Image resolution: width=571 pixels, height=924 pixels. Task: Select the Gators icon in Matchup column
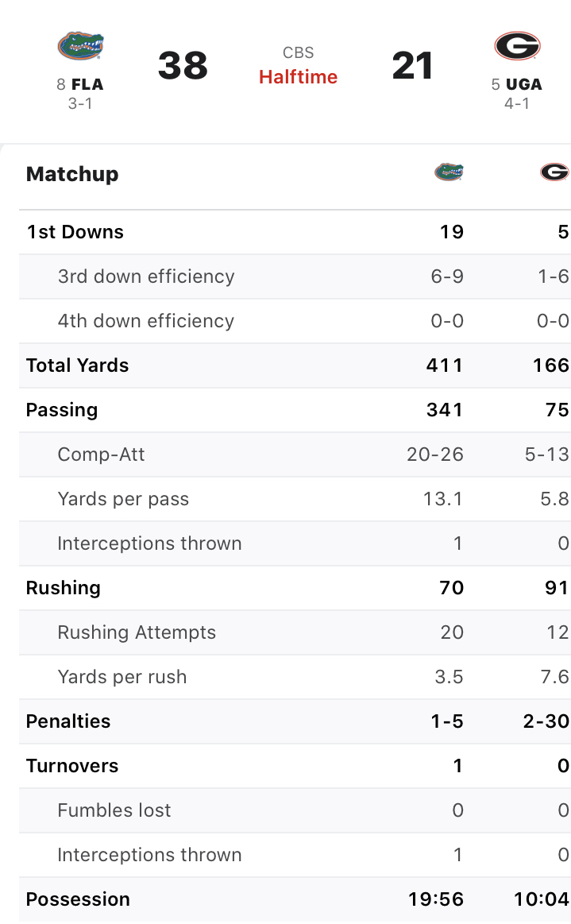click(x=449, y=172)
